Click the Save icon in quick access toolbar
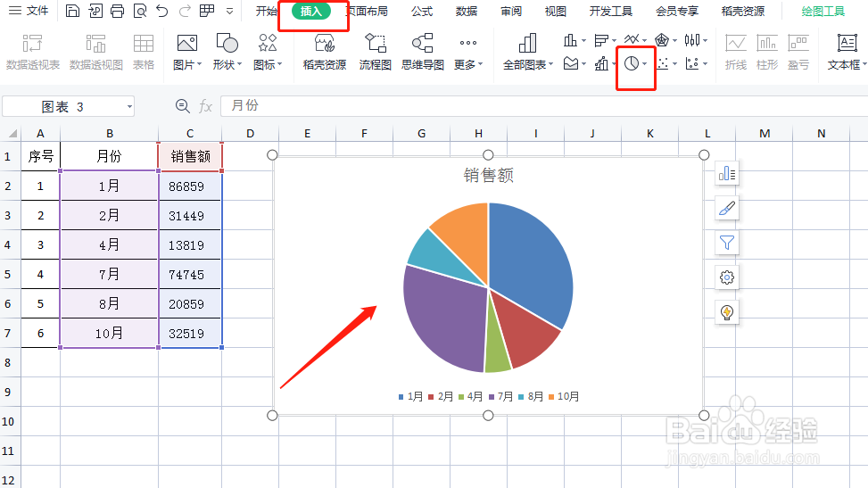Screen dimensions: 868x488 point(72,11)
